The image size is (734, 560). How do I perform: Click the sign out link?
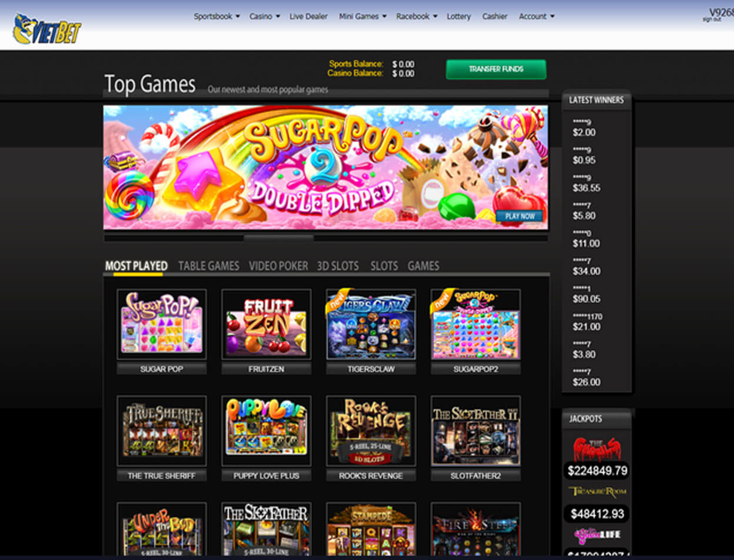point(712,19)
